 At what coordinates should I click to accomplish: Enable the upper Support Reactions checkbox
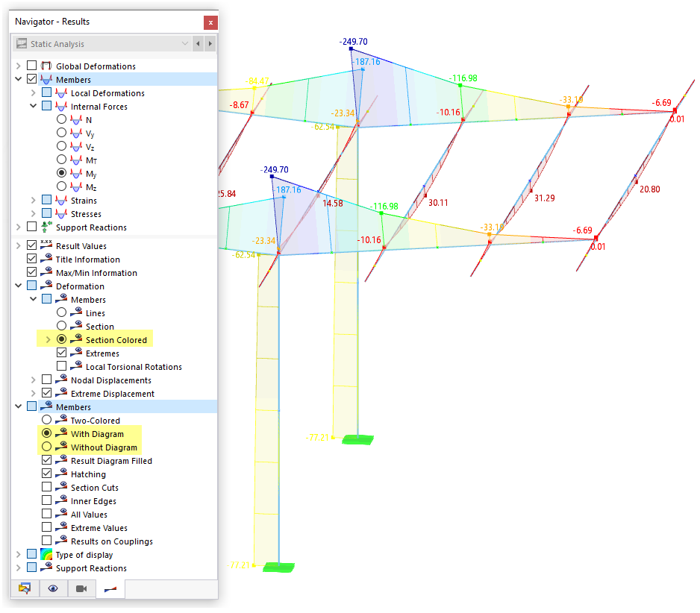pos(31,227)
